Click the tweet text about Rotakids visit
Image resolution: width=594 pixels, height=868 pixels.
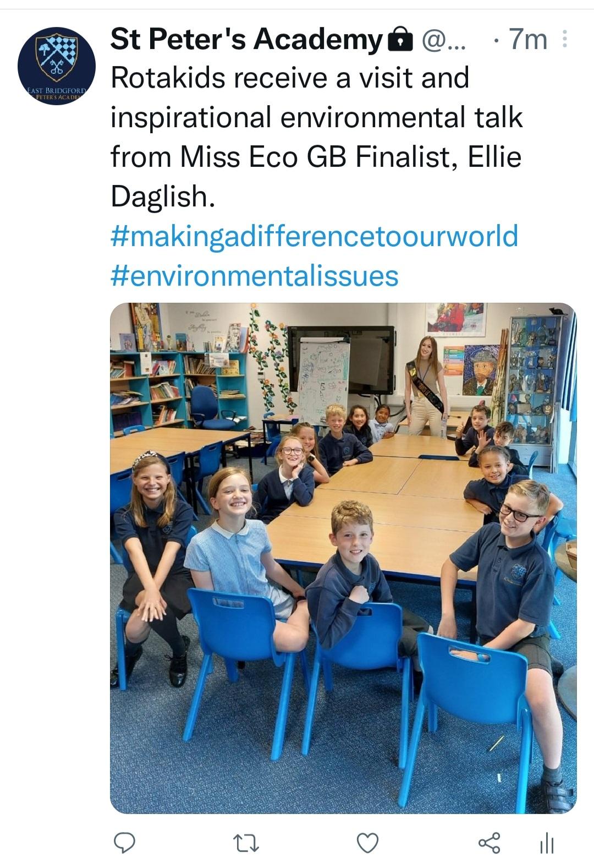coord(316,137)
